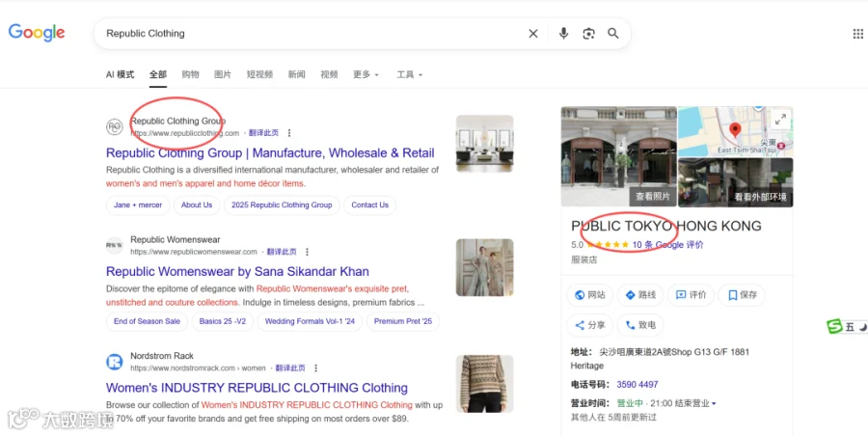Click End of Season Sale chip
868x436 pixels.
(x=147, y=321)
